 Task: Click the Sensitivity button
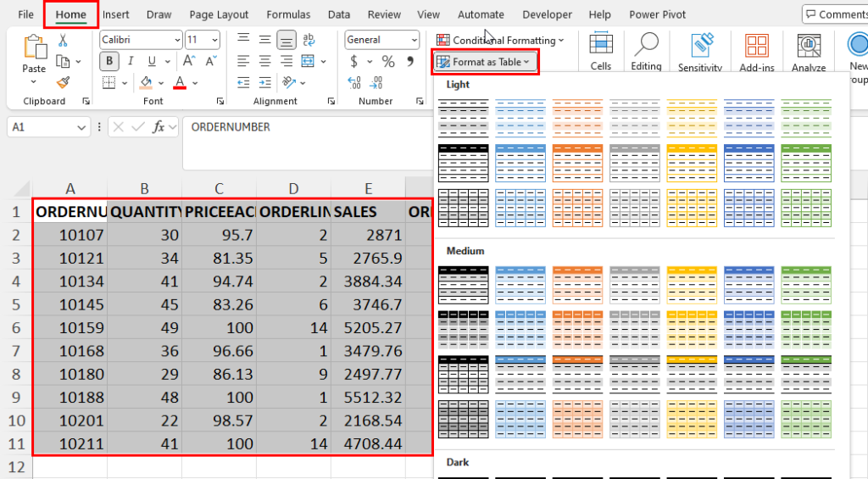pos(700,52)
